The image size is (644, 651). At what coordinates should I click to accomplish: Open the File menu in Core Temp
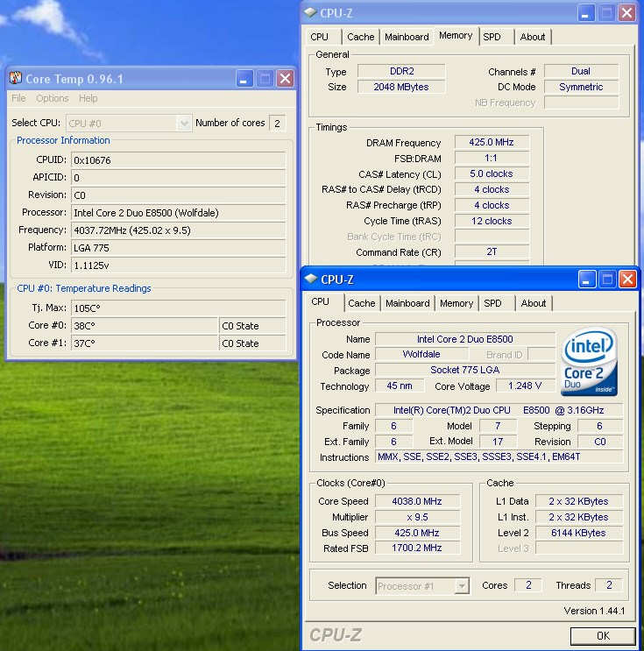(18, 98)
